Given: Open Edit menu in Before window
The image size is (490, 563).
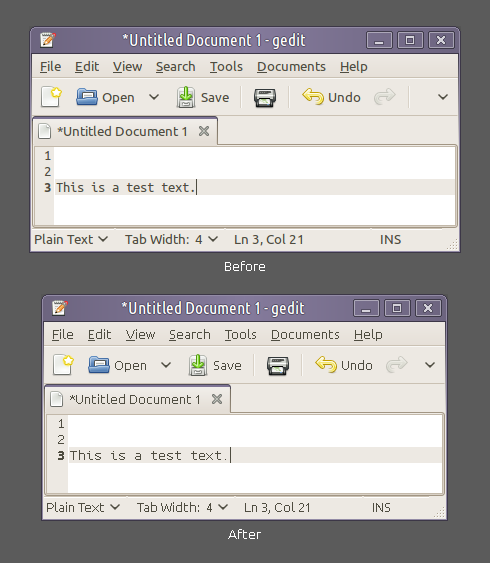Looking at the screenshot, I should pyautogui.click(x=87, y=67).
